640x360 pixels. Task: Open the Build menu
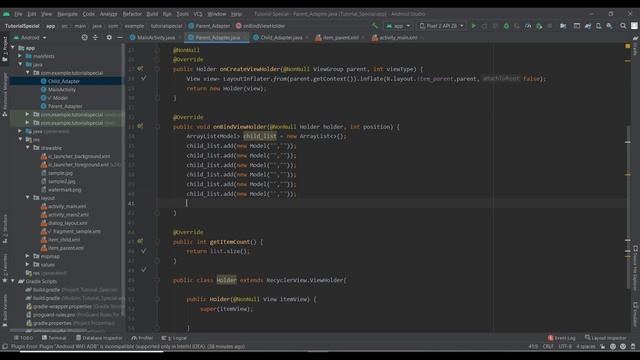coord(152,14)
